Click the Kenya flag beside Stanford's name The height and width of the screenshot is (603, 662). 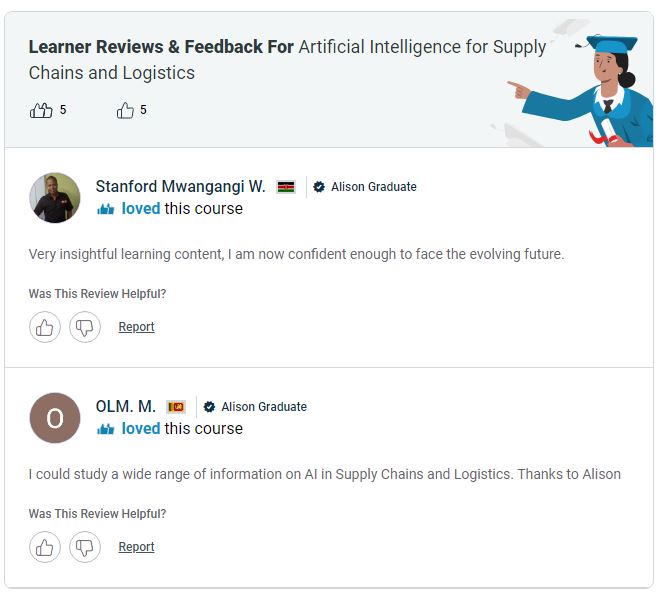pos(286,187)
